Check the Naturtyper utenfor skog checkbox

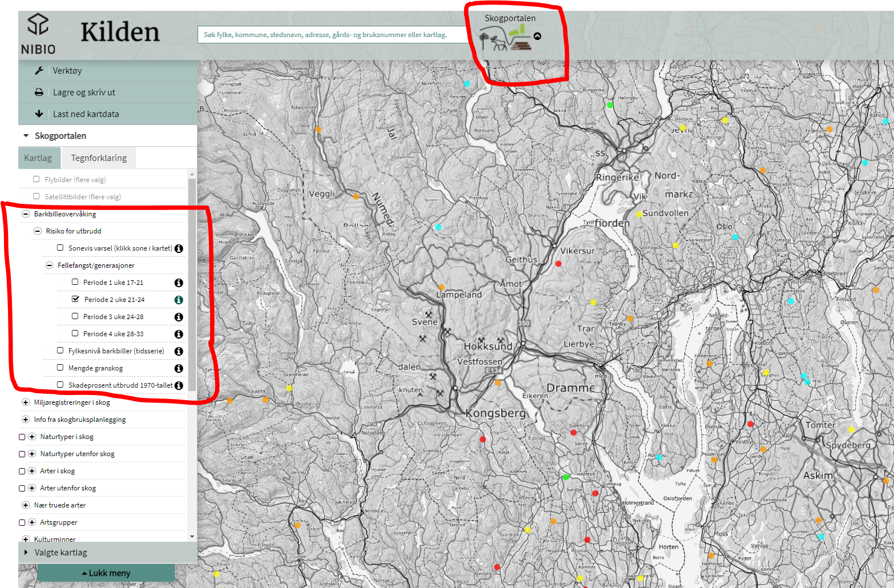coord(22,454)
